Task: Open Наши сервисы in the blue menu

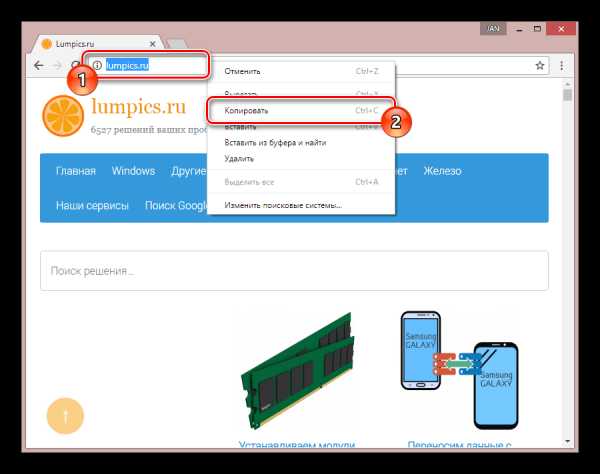Action: 92,205
